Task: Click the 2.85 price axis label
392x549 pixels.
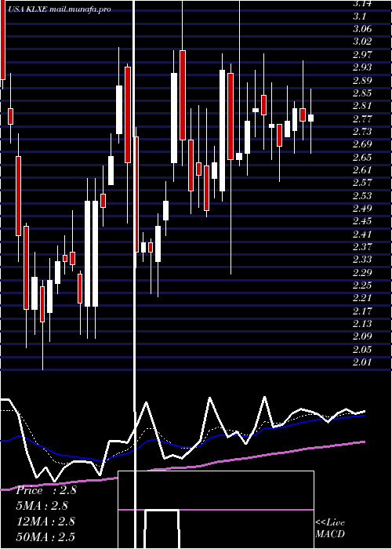Action: (x=362, y=93)
